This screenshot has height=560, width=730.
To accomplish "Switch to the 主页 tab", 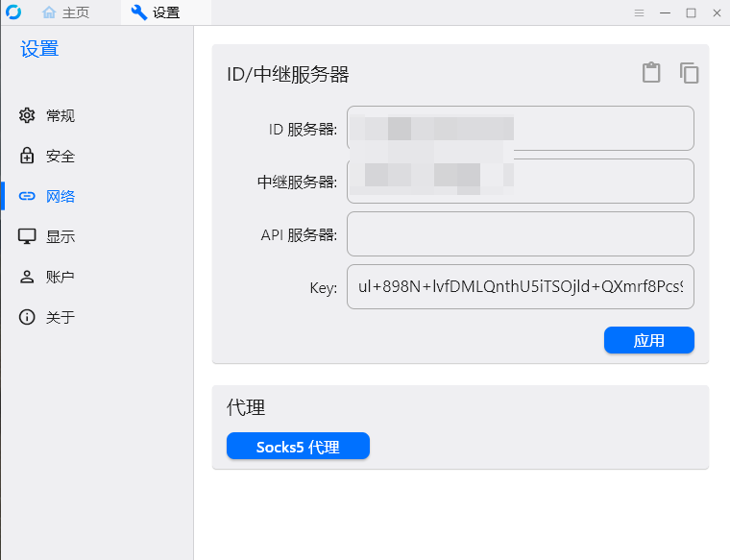I will (x=66, y=12).
